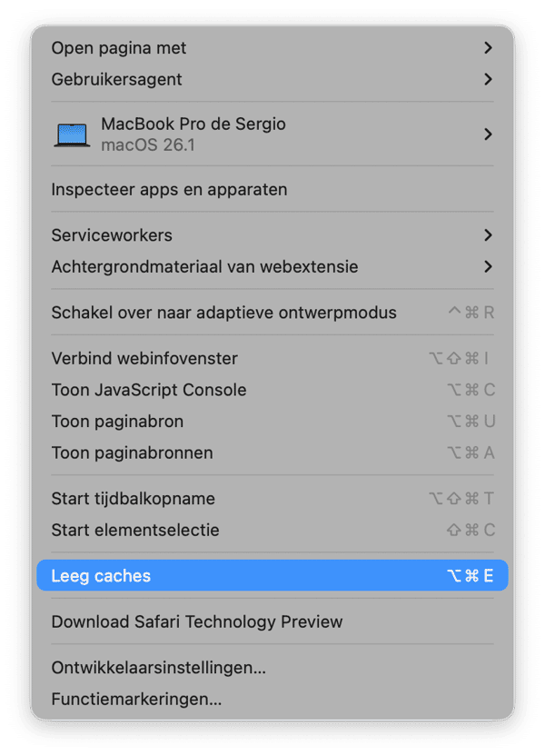Image resolution: width=545 pixels, height=756 pixels.
Task: Expand Achtergrondmateriaal van webextensie chevron
Action: pos(488,267)
